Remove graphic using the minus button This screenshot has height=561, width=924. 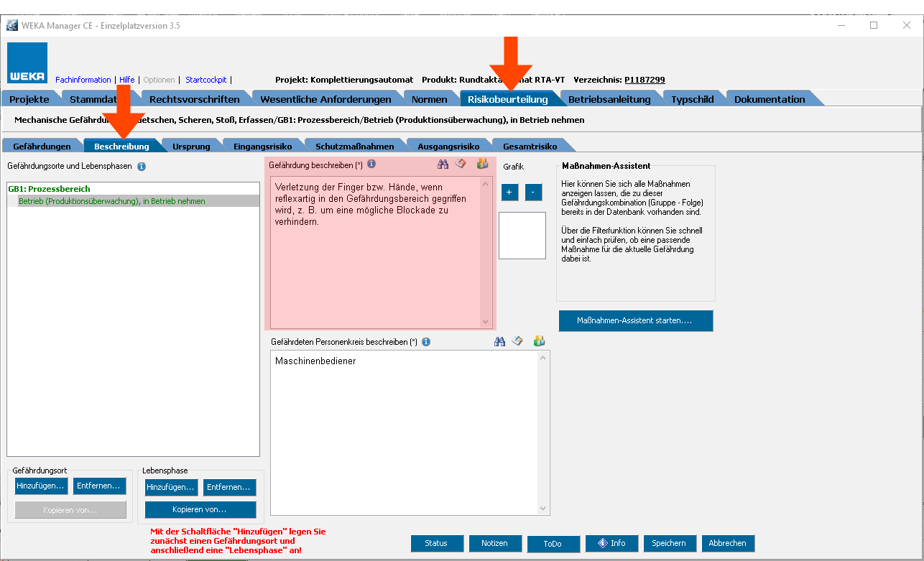point(533,193)
